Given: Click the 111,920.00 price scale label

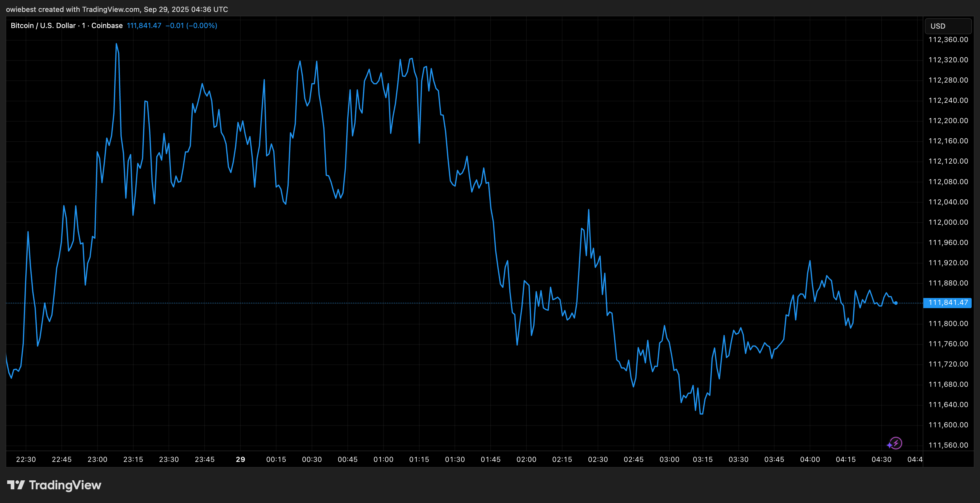Looking at the screenshot, I should 948,263.
